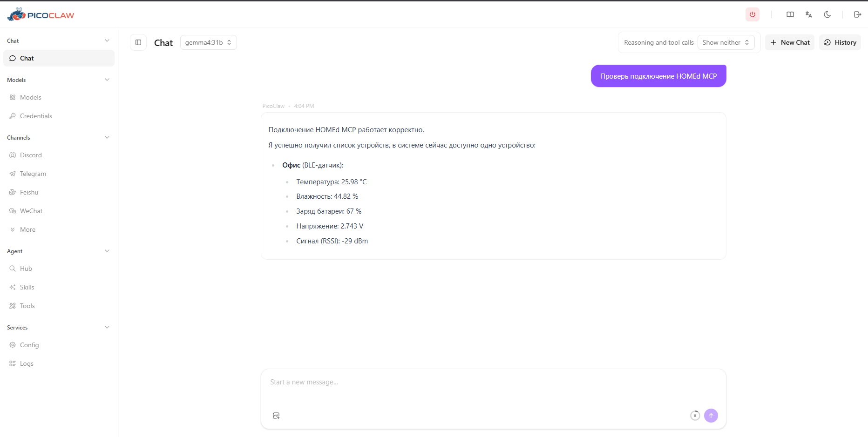
Task: Open the Logs page
Action: pos(59,363)
